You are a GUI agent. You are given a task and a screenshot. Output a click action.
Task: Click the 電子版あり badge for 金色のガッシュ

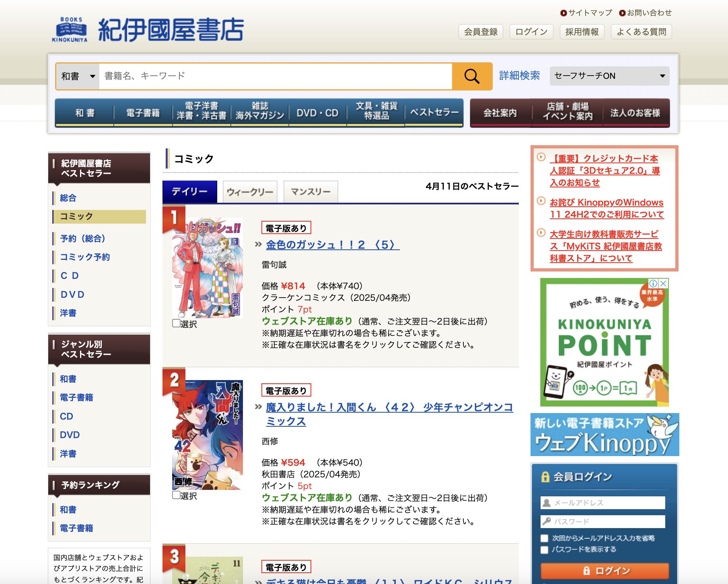click(x=286, y=228)
